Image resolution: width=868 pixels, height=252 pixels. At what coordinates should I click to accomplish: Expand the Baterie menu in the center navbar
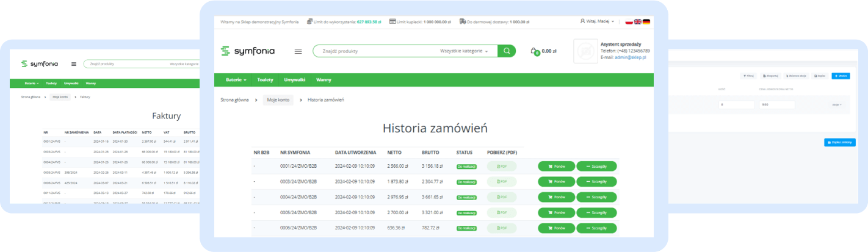[x=236, y=80]
